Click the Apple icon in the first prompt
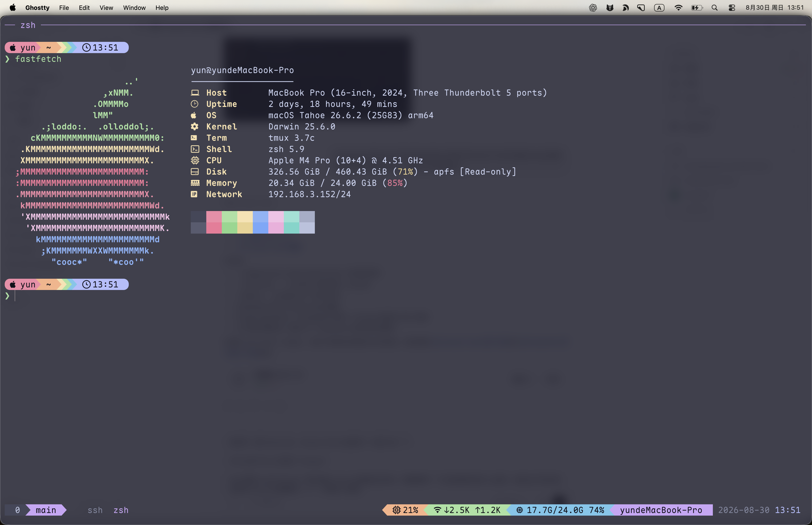The height and width of the screenshot is (525, 812). click(x=13, y=47)
